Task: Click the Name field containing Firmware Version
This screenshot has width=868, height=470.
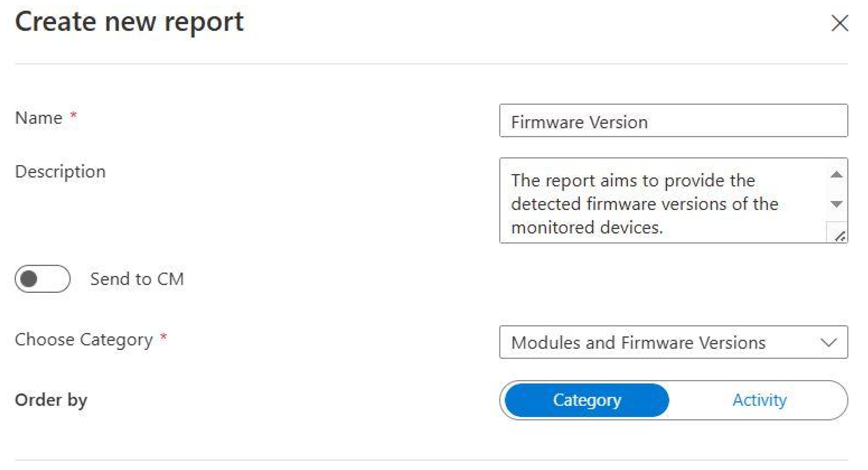Action: [673, 121]
